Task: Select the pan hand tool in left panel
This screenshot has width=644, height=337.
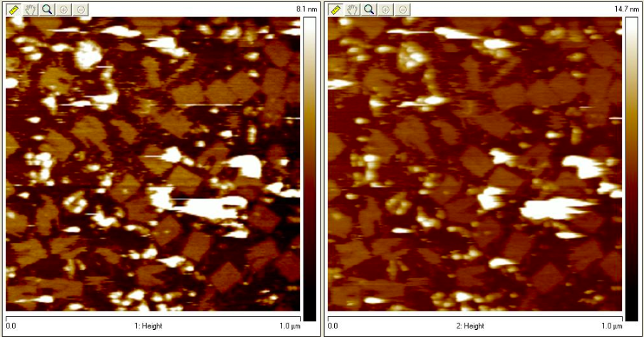Action: pyautogui.click(x=30, y=9)
